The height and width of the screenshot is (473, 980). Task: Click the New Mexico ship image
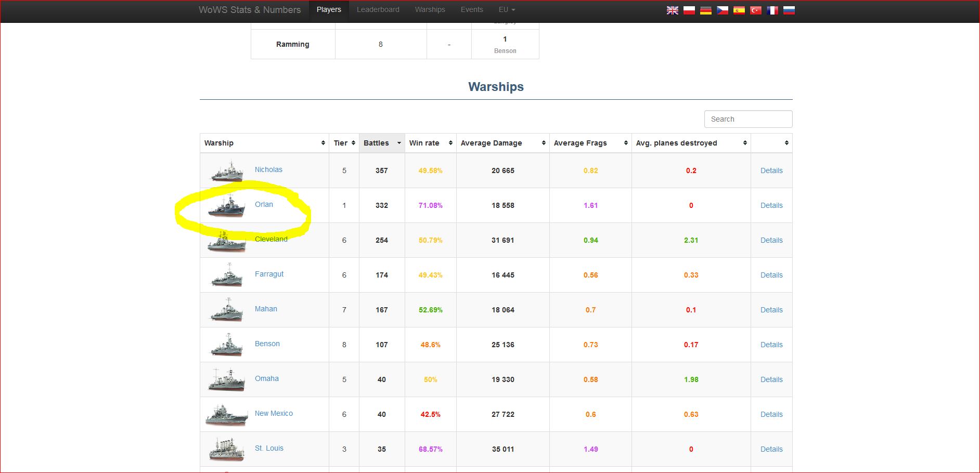pos(227,414)
